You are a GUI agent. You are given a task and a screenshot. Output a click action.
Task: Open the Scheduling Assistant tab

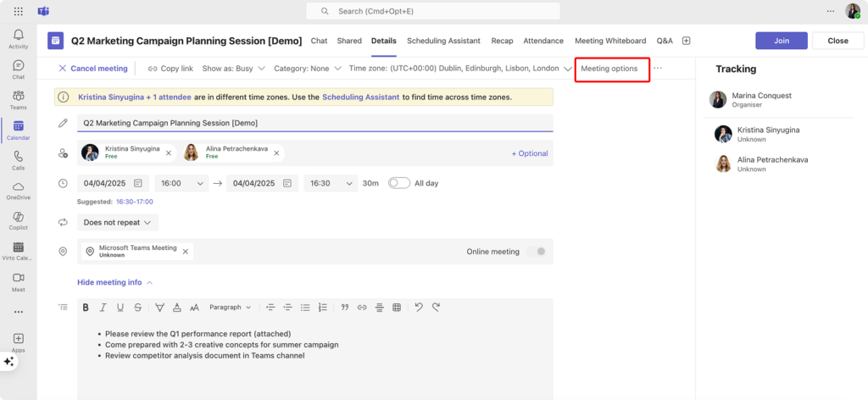[443, 41]
